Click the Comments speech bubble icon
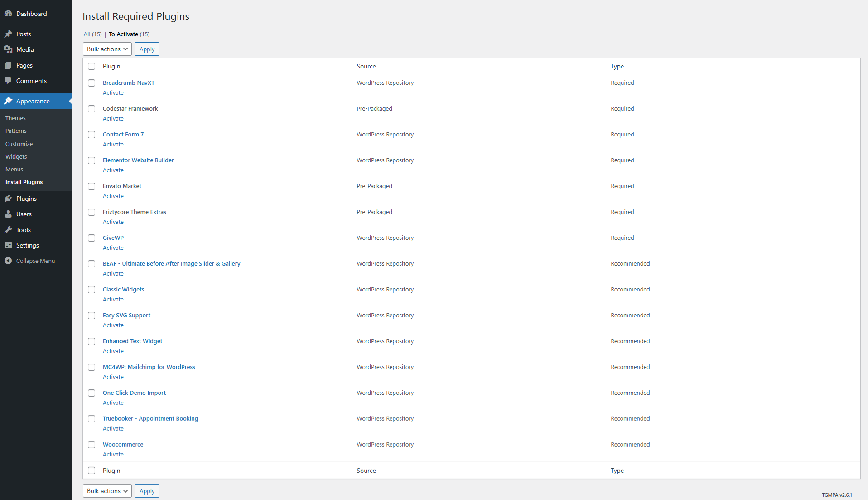This screenshot has height=500, width=868. point(8,81)
